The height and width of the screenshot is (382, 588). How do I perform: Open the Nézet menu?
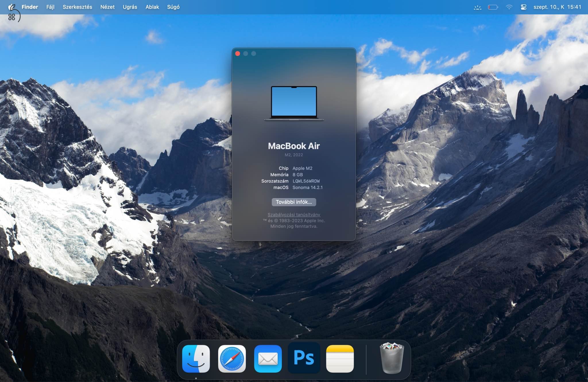coord(107,7)
